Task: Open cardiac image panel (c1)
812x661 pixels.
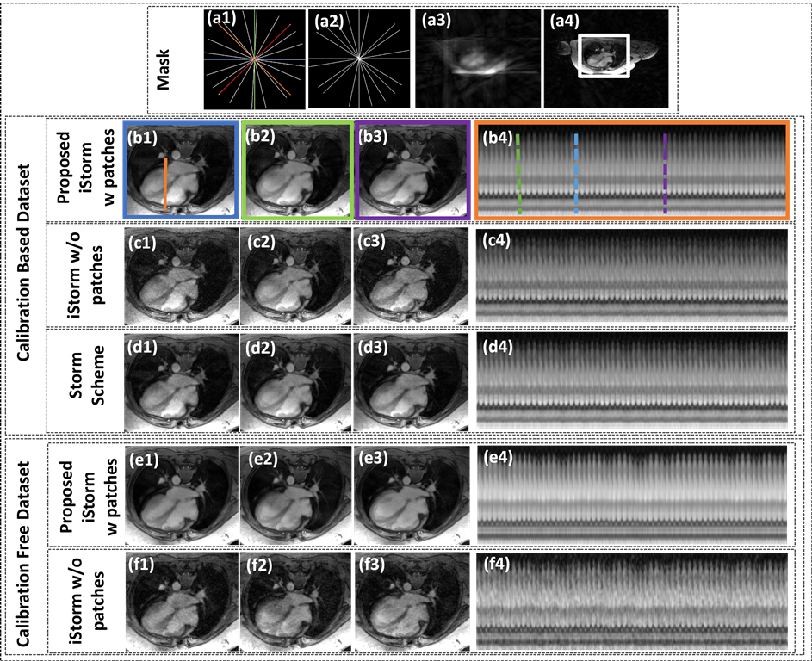Action: 181,275
